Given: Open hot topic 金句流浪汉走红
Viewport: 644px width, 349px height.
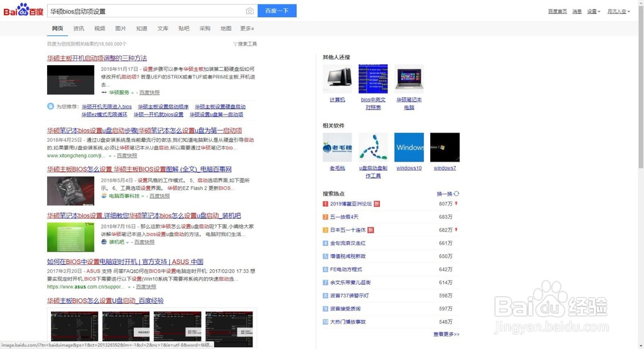Looking at the screenshot, I should pyautogui.click(x=348, y=243).
